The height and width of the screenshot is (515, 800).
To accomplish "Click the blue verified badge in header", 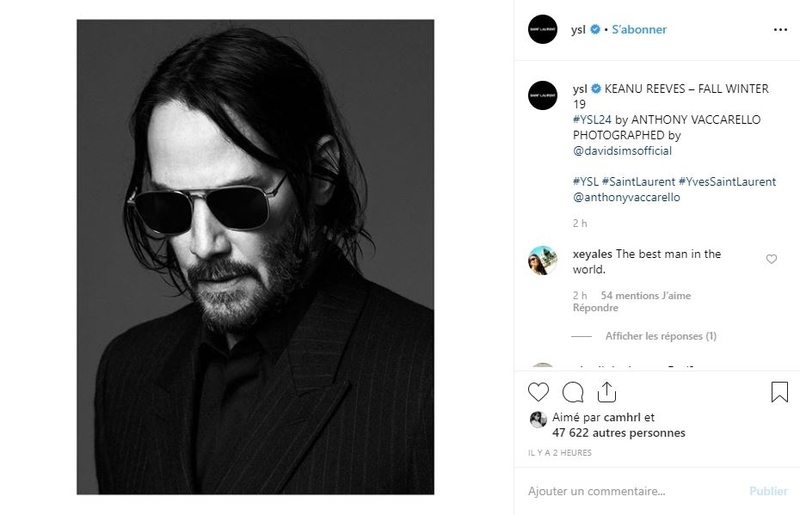I will pyautogui.click(x=595, y=29).
